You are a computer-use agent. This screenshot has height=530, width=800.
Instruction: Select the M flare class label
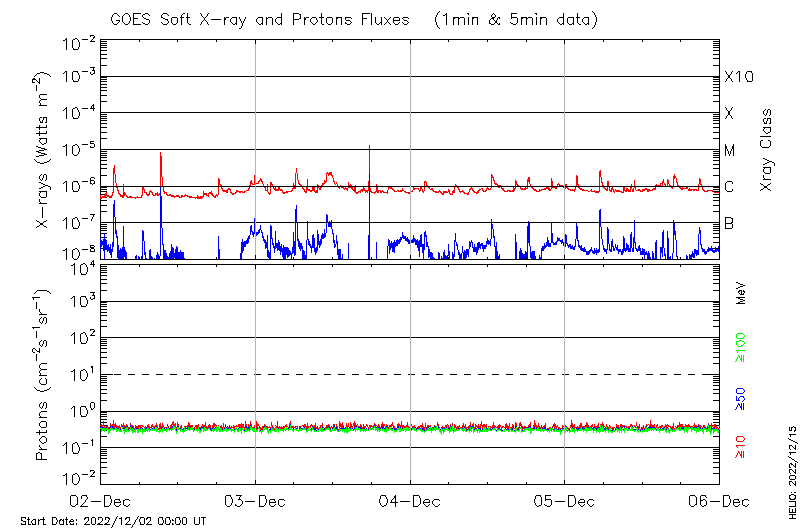(x=730, y=150)
